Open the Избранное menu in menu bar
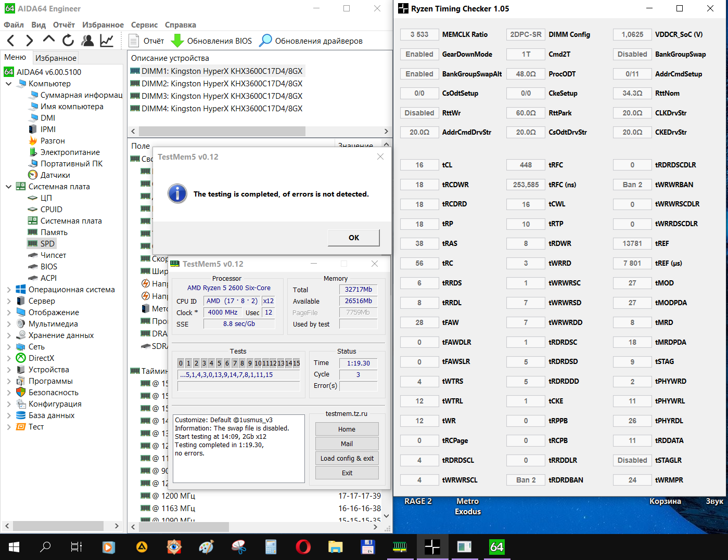 coord(103,25)
